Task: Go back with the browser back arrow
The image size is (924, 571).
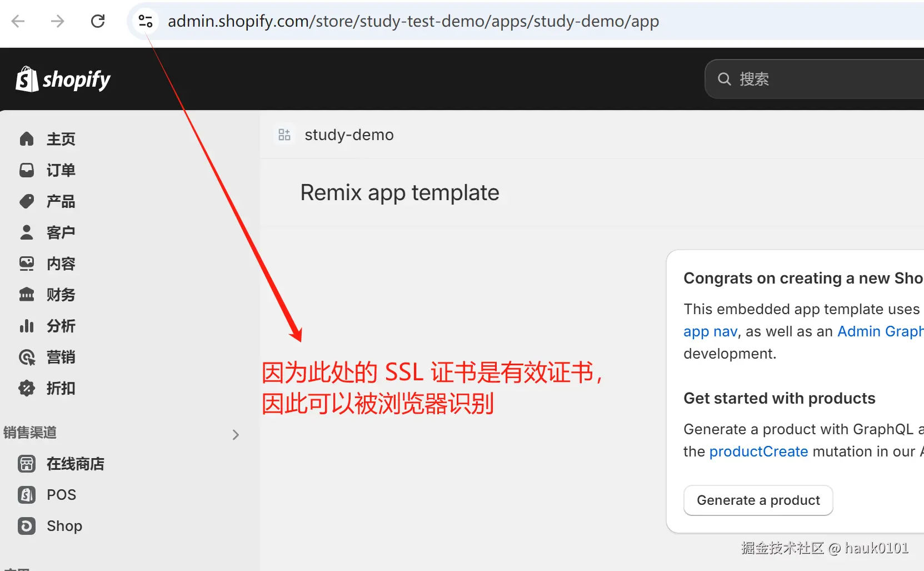Action: (x=18, y=21)
